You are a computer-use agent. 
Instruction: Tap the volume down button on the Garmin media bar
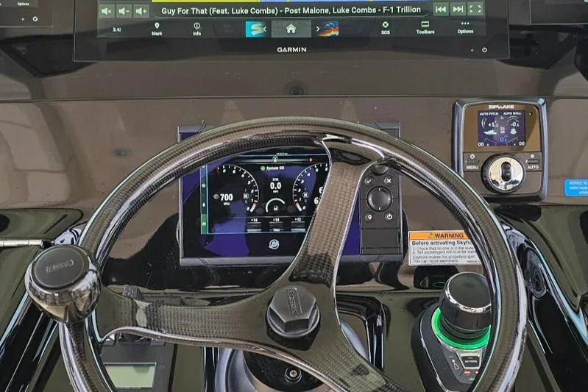tap(124, 11)
